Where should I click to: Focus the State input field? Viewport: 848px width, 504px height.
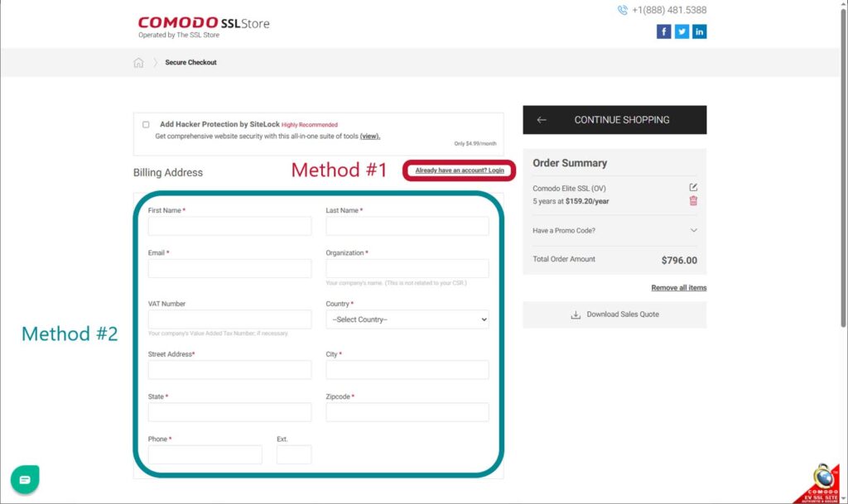point(230,412)
